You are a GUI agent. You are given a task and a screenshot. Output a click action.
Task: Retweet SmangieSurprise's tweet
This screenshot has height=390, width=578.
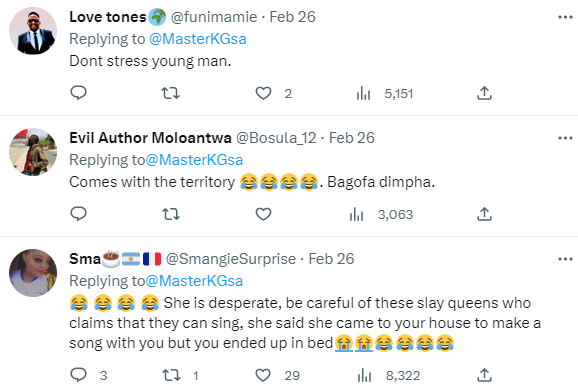(181, 375)
